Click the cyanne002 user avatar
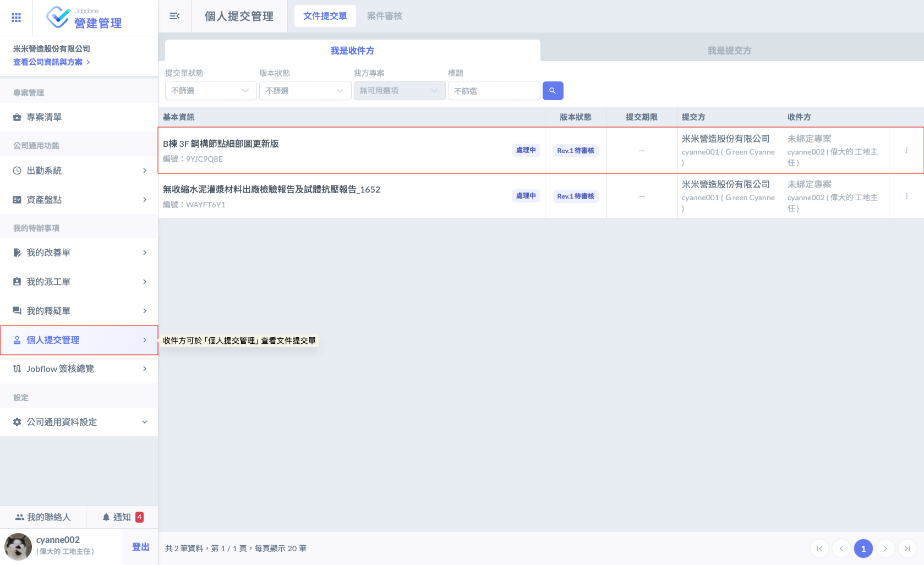 tap(18, 547)
